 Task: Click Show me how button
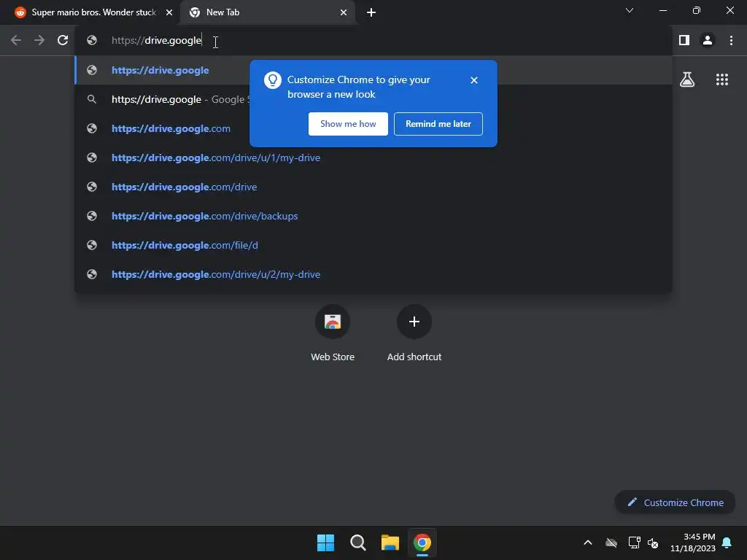pos(348,124)
